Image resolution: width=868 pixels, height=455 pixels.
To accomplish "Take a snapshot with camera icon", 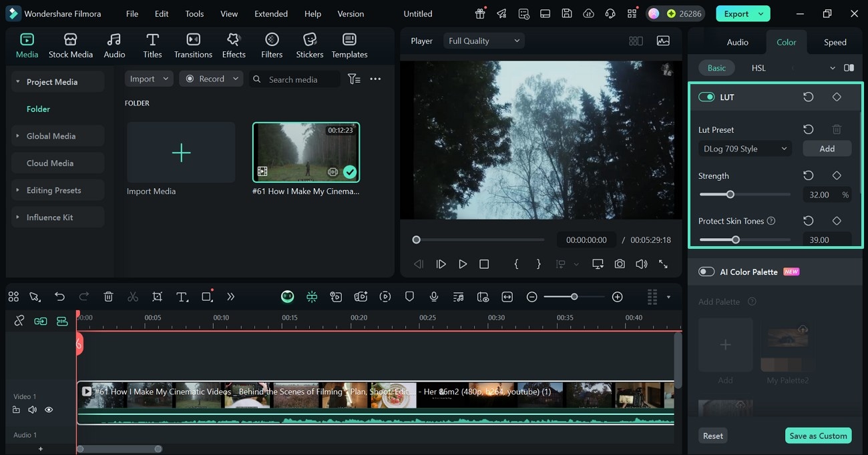I will coord(620,264).
